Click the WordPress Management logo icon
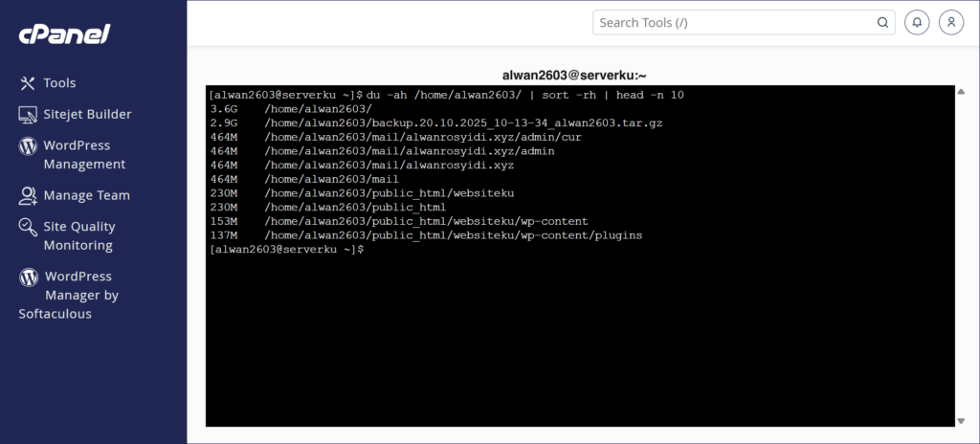 click(x=28, y=145)
